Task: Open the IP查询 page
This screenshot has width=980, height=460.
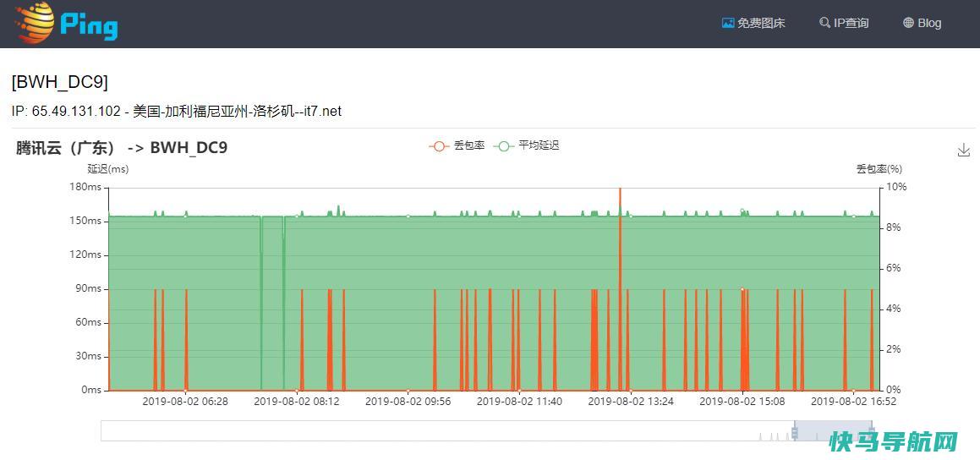Action: [x=844, y=23]
